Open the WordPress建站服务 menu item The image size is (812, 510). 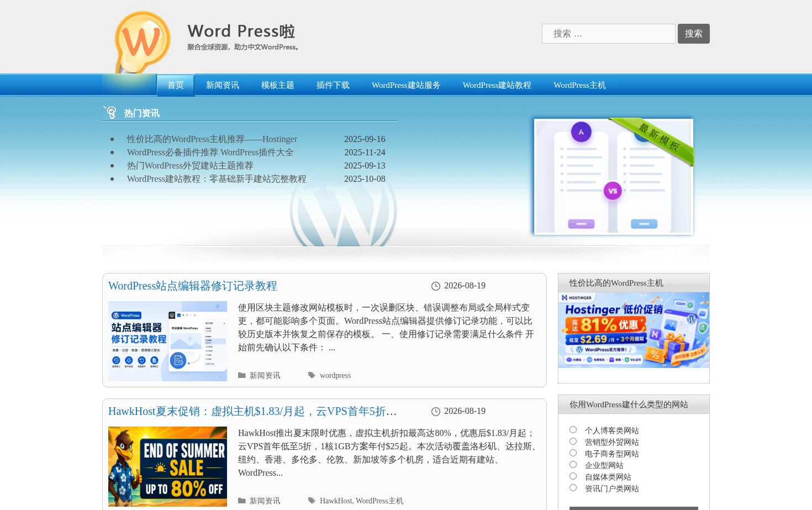406,85
